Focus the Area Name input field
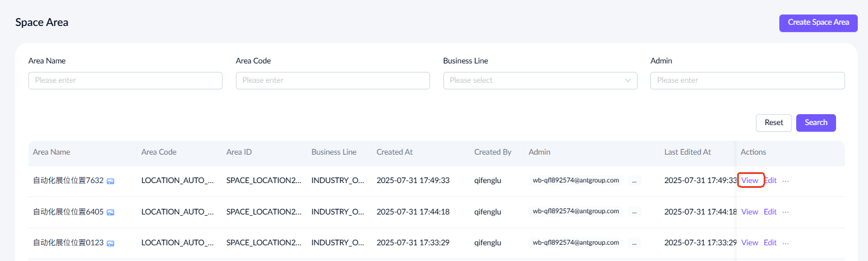The width and height of the screenshot is (868, 261). 125,80
